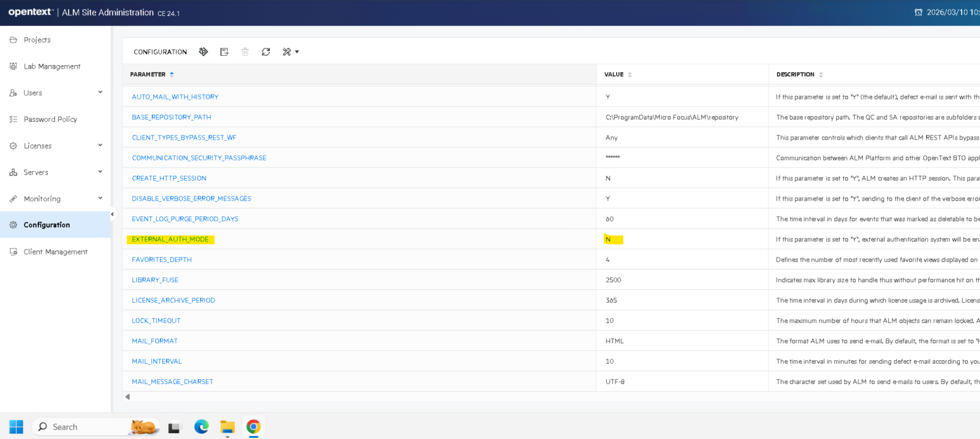The height and width of the screenshot is (439, 980).
Task: Select the 'N' value of EXTERNAL_AUTH_MODE
Action: click(x=608, y=240)
